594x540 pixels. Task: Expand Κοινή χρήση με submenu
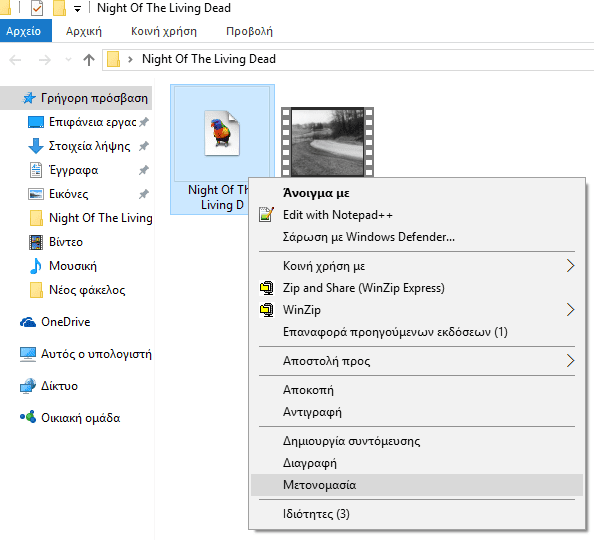coord(417,266)
